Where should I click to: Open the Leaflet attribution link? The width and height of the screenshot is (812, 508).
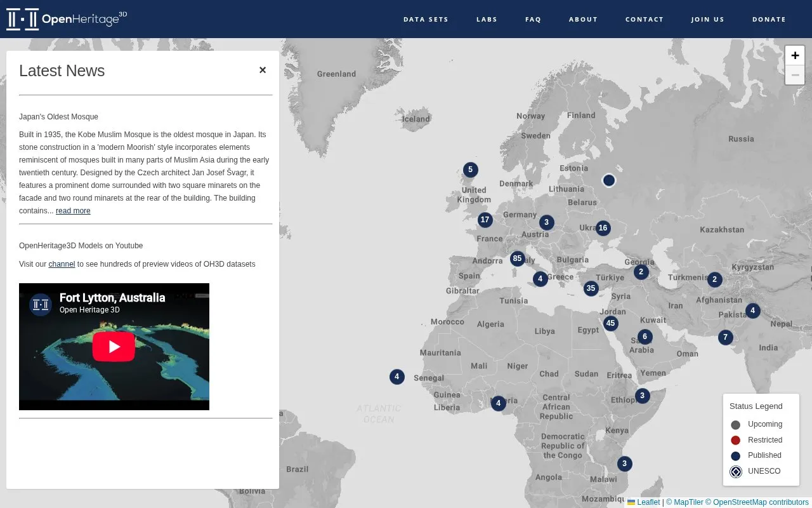tap(644, 502)
